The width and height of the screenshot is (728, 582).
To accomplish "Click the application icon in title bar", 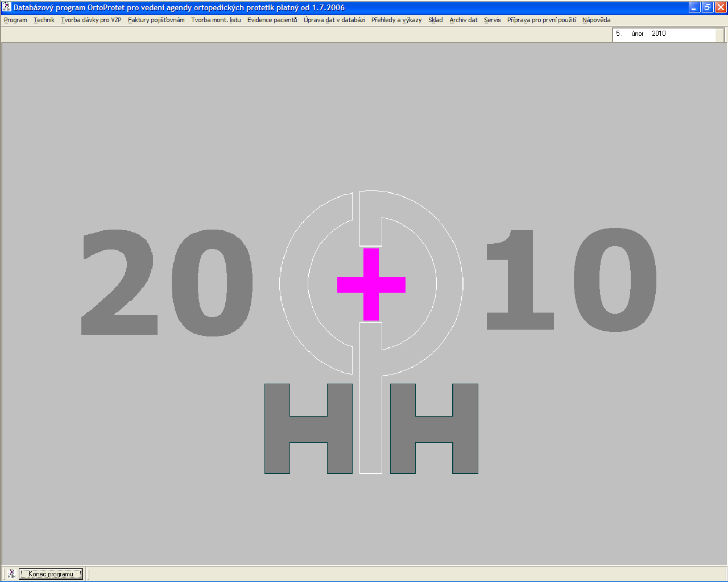I will [x=7, y=7].
